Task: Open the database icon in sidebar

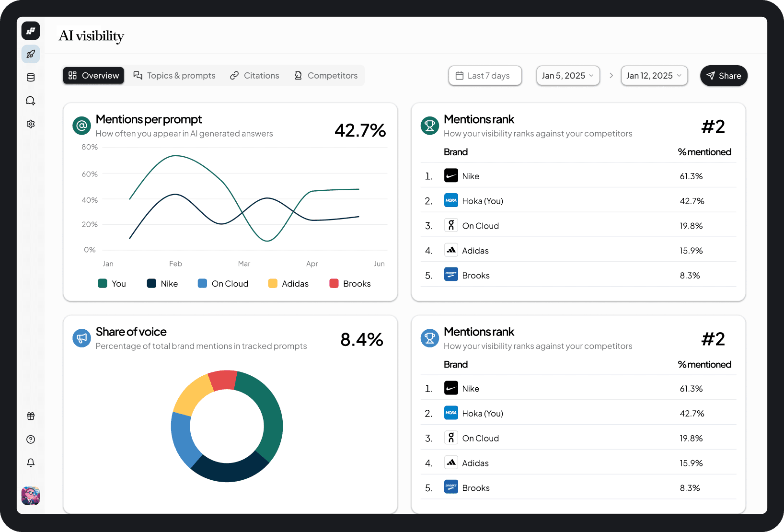Action: [x=31, y=77]
